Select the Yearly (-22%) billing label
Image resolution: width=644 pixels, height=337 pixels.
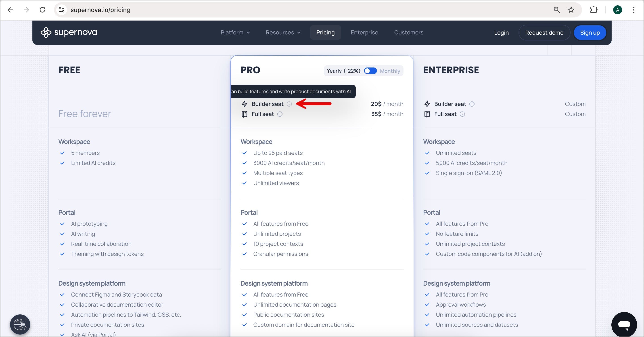click(x=343, y=71)
